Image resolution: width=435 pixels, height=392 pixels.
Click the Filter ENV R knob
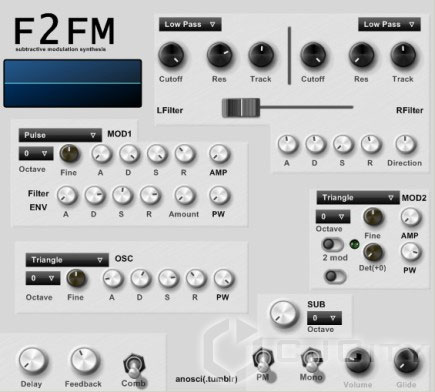pyautogui.click(x=150, y=195)
